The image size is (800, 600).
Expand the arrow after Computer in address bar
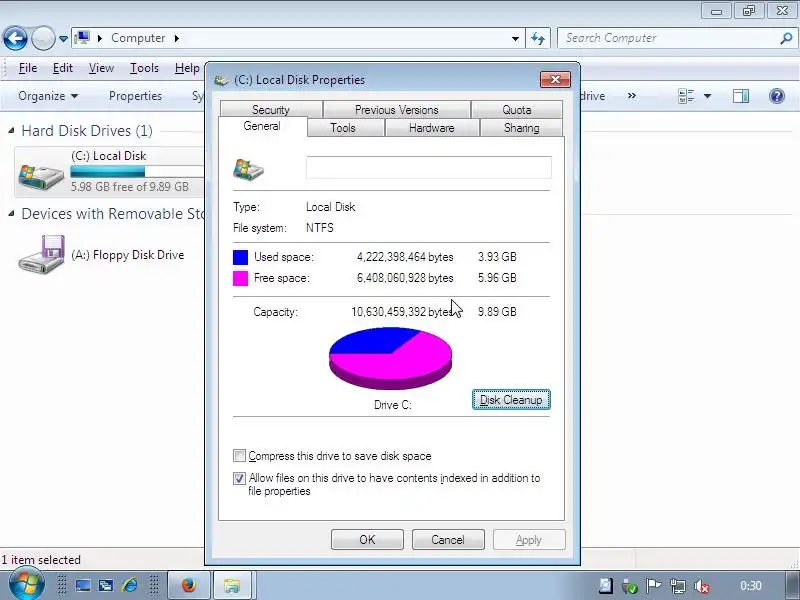point(177,38)
